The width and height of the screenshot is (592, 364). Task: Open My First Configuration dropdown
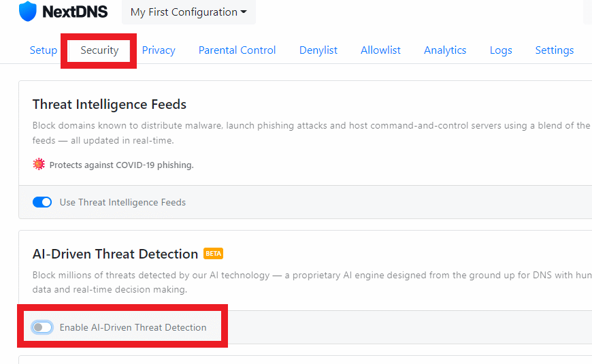(x=188, y=12)
